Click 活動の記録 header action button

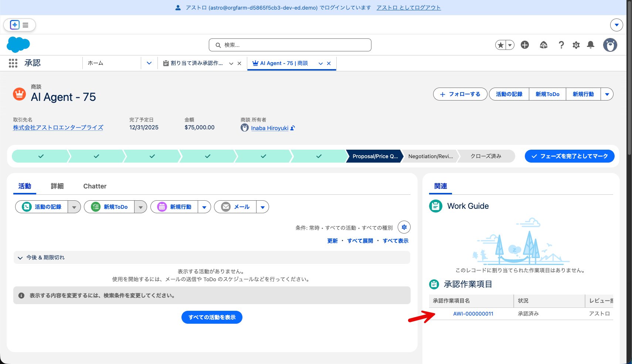509,94
